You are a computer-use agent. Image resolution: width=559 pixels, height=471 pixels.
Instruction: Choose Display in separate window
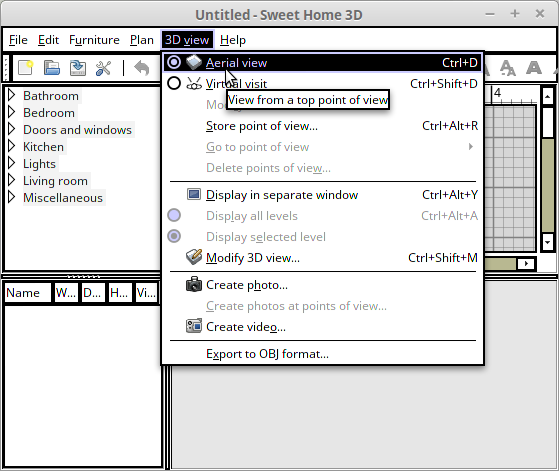click(x=323, y=195)
